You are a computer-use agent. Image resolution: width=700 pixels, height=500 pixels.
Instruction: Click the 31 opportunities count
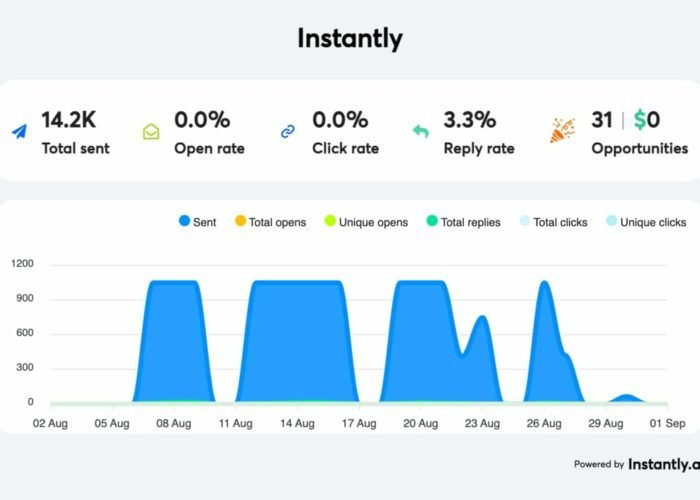click(x=601, y=120)
